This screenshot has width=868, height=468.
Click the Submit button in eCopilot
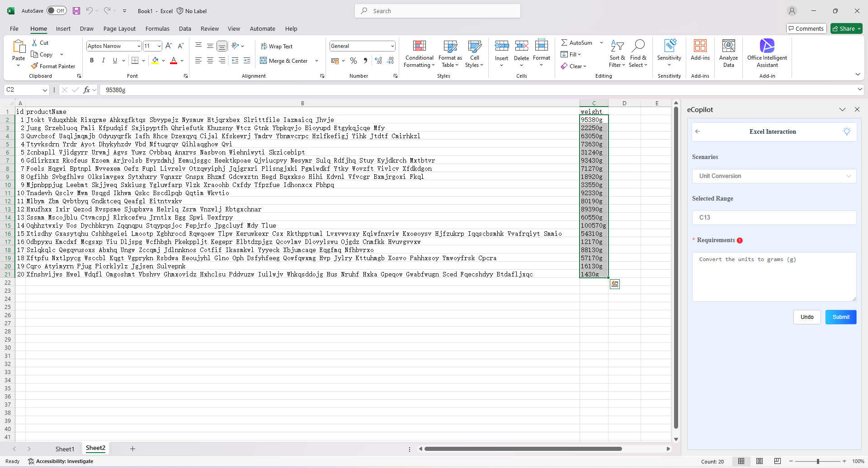pos(840,317)
